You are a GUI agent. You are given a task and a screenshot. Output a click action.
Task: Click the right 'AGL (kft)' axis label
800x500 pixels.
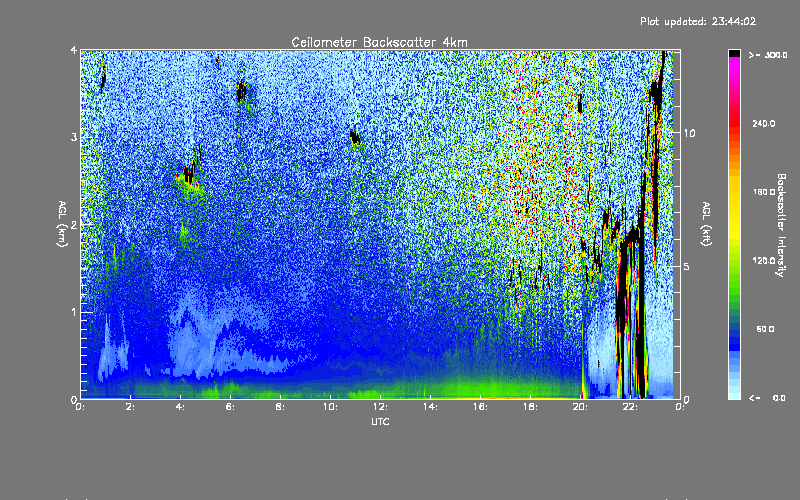706,224
